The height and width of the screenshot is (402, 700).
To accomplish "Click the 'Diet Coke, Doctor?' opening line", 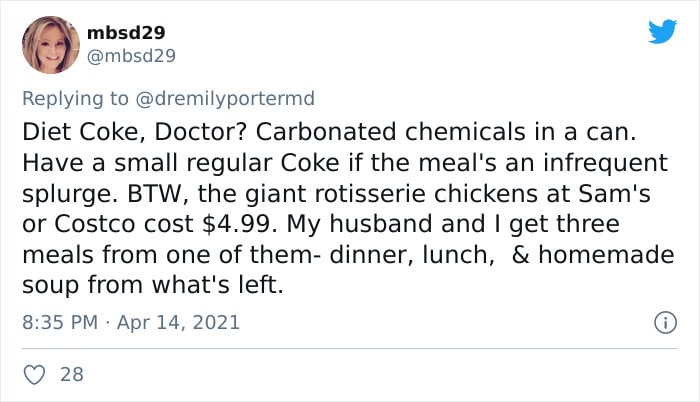I will [134, 132].
